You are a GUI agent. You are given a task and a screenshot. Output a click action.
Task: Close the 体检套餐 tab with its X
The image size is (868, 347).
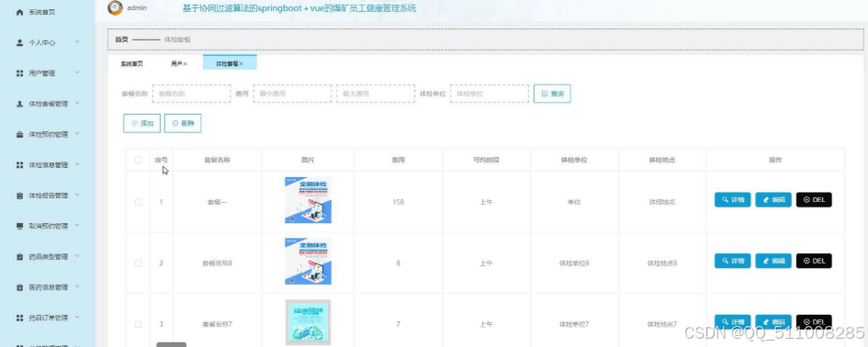point(242,63)
